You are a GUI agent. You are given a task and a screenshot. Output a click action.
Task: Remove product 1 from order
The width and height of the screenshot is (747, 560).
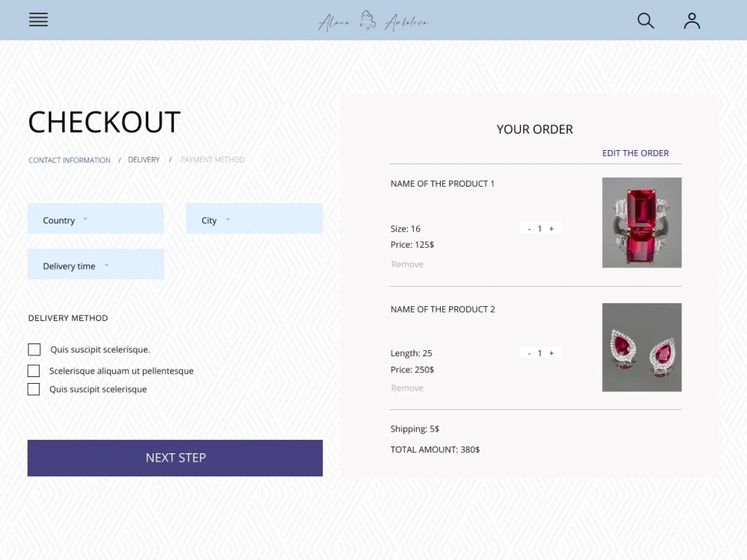point(407,264)
